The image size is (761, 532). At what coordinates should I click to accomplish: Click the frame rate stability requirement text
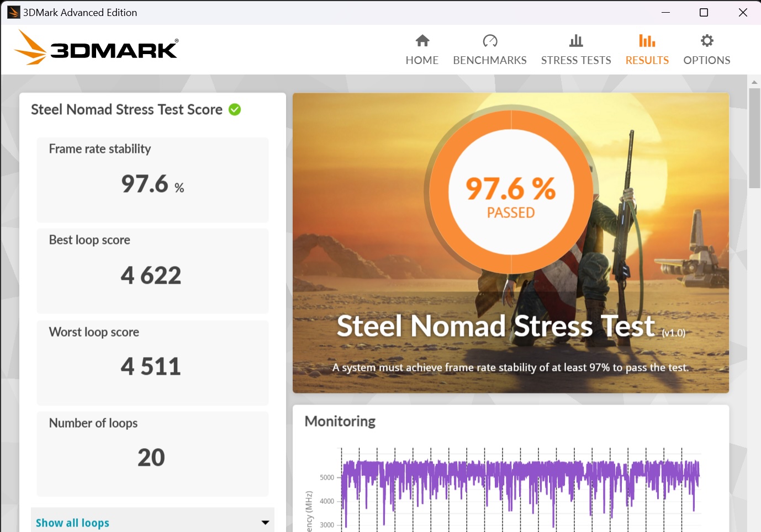pyautogui.click(x=511, y=368)
